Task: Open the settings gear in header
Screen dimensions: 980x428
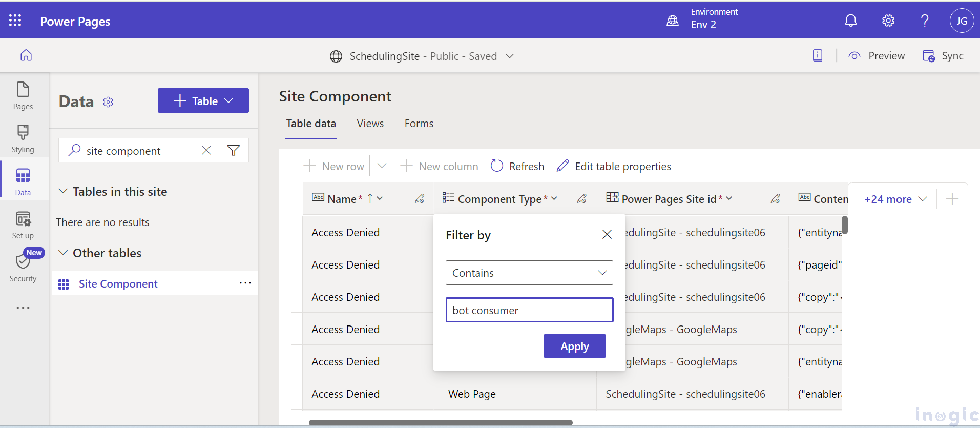Action: click(x=888, y=21)
